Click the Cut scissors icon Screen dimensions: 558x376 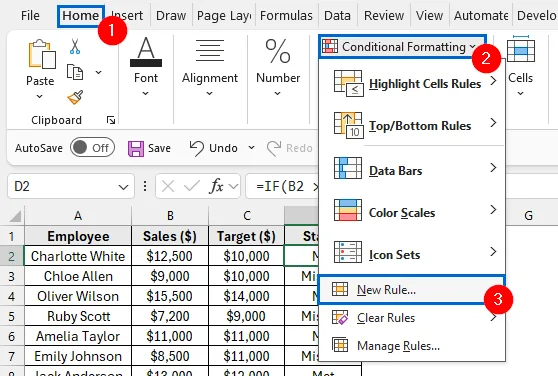point(75,46)
